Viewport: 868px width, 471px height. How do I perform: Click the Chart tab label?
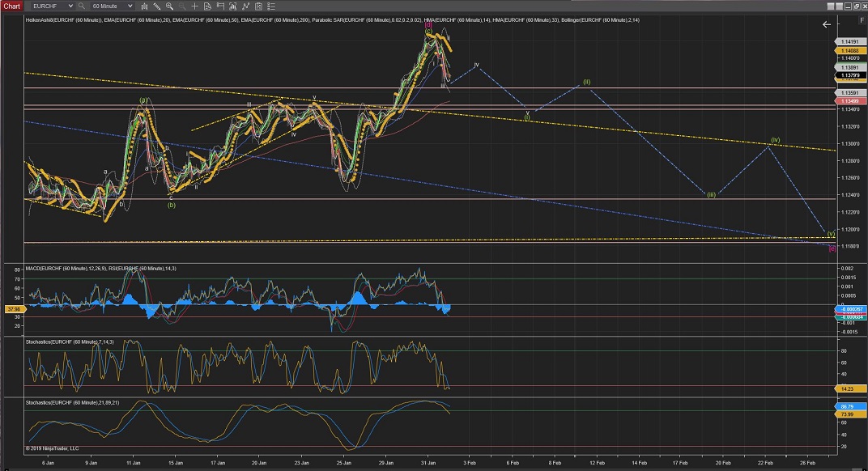(x=11, y=6)
